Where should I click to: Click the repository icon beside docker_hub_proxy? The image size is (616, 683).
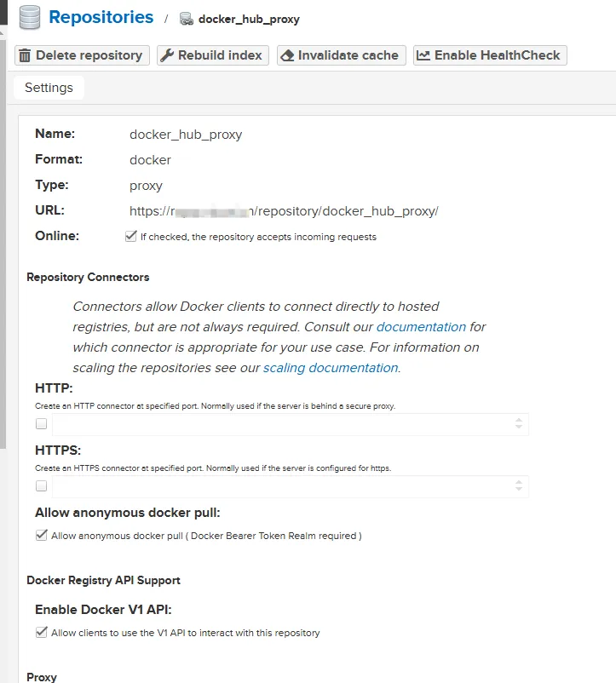tap(186, 17)
